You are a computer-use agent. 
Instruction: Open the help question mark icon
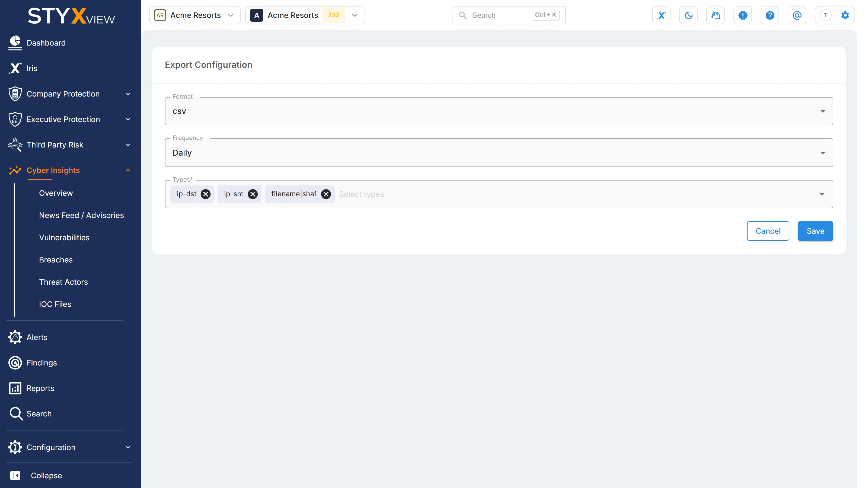pos(770,15)
